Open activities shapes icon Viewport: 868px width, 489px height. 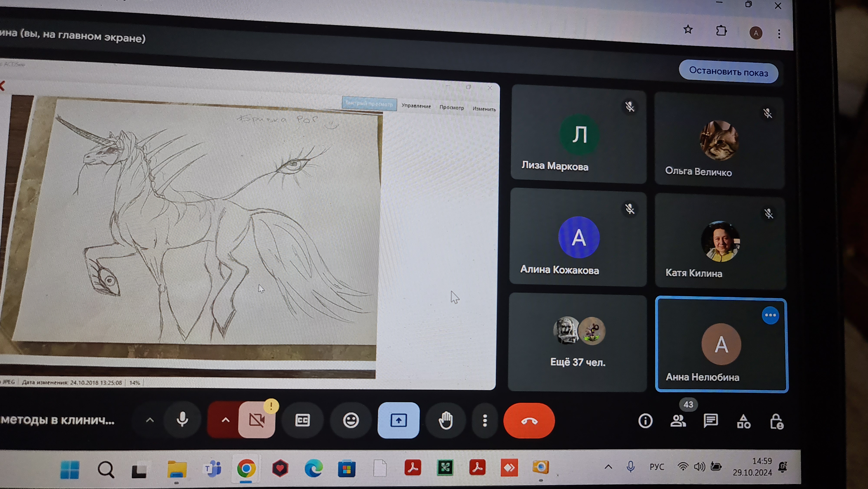point(743,421)
